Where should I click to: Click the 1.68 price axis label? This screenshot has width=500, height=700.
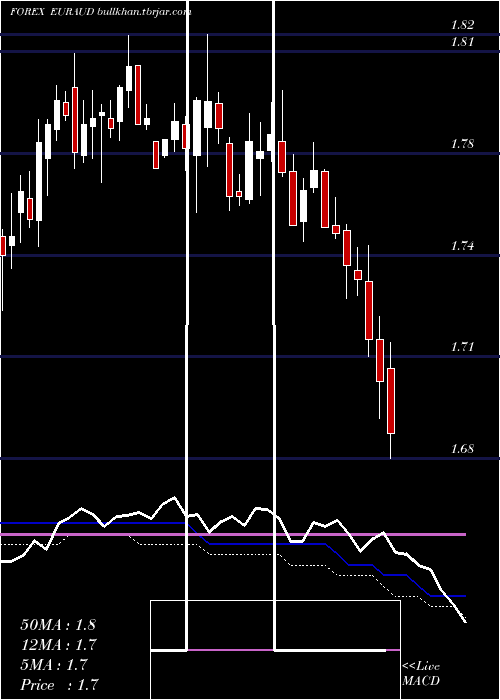tap(462, 449)
